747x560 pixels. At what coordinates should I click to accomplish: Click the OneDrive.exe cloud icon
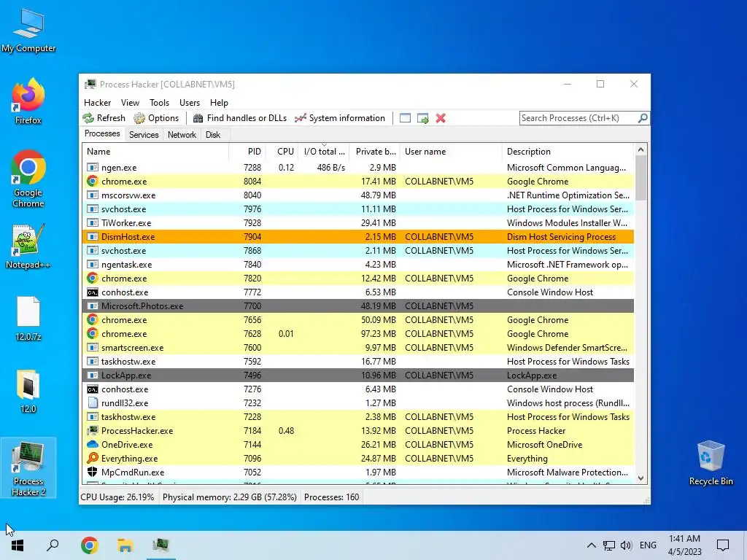(x=93, y=444)
